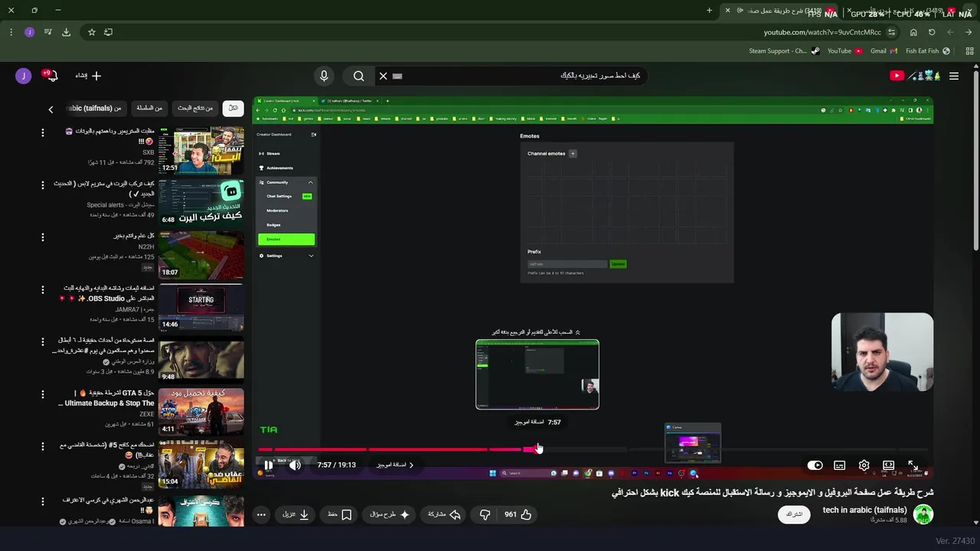
Task: Open options menu for the N22H video
Action: point(43,237)
